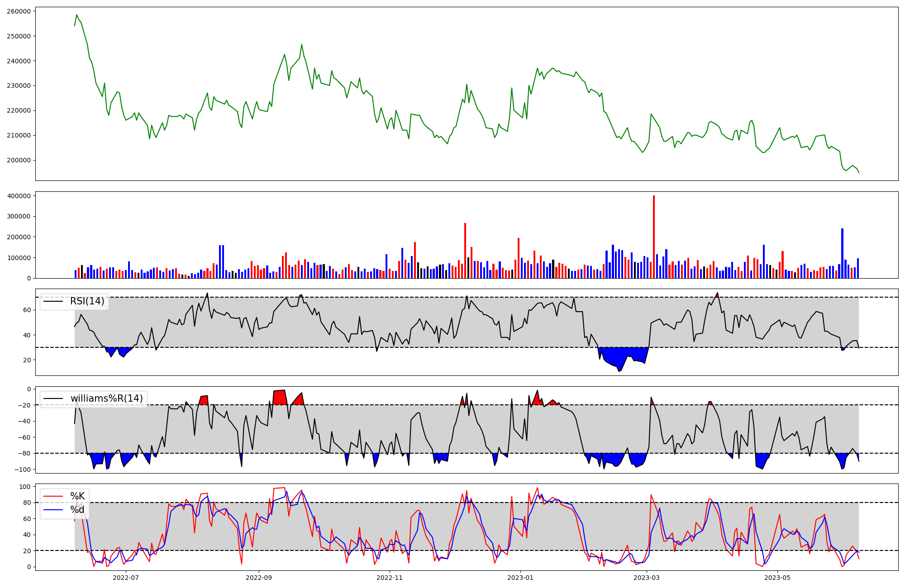Screen dimensions: 905x588
Task: Click the 2023-05 x-axis date label
Action: (x=777, y=578)
